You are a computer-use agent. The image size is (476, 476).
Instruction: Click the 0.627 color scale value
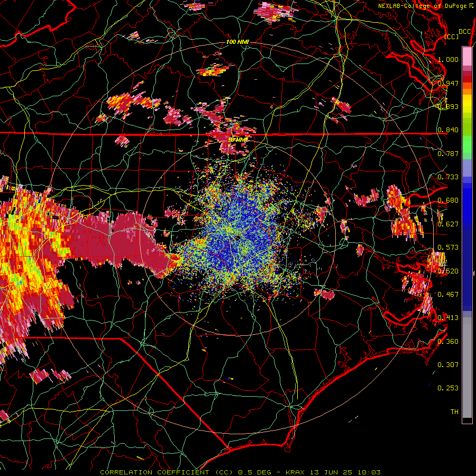pos(448,224)
